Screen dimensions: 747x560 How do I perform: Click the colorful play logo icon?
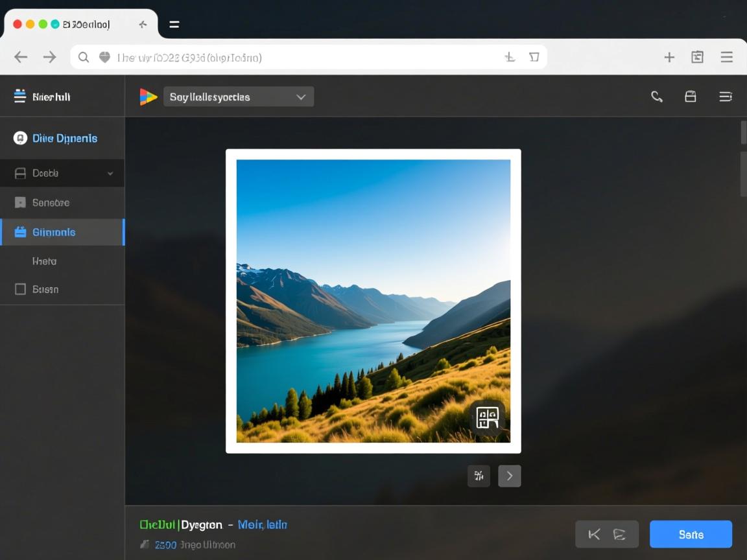148,97
